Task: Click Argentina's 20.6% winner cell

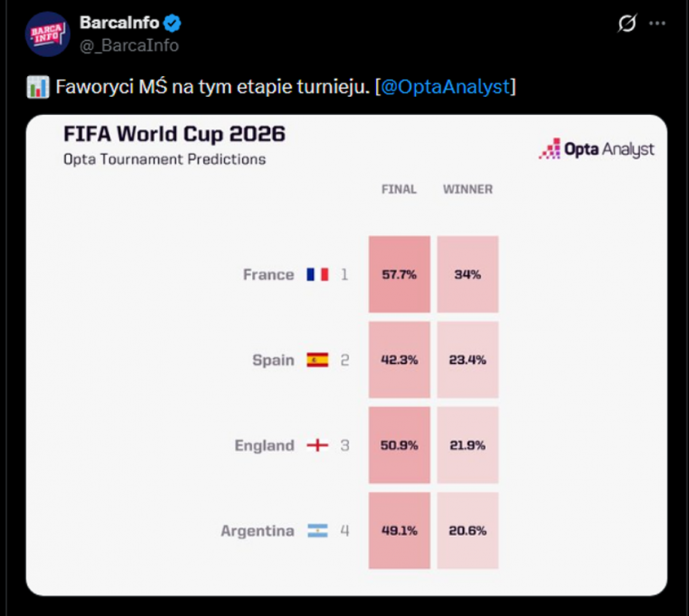Action: [467, 530]
